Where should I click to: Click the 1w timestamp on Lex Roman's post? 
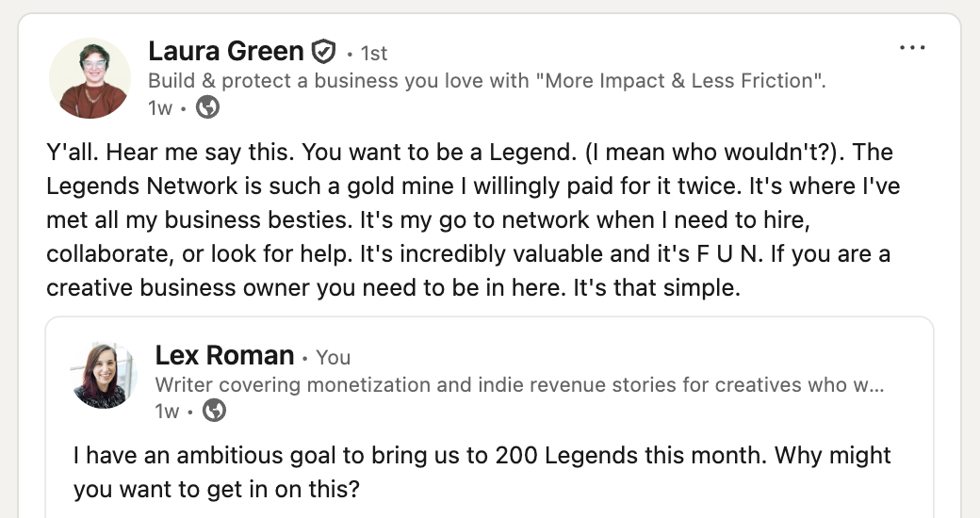[x=167, y=412]
